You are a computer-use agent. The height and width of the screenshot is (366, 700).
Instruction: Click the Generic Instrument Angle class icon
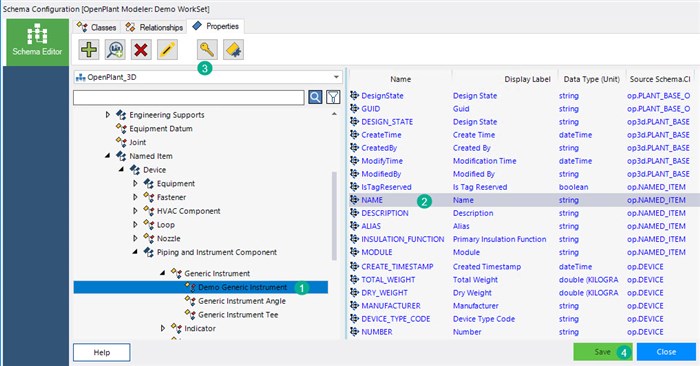(x=190, y=301)
